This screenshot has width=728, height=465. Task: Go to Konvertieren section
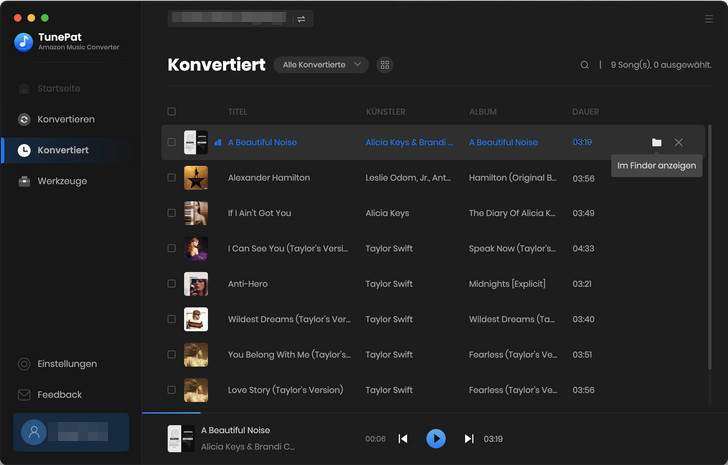(66, 120)
